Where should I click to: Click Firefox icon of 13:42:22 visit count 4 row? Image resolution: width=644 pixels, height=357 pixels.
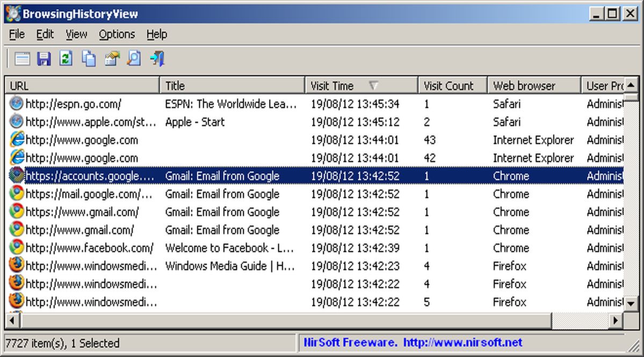click(17, 283)
